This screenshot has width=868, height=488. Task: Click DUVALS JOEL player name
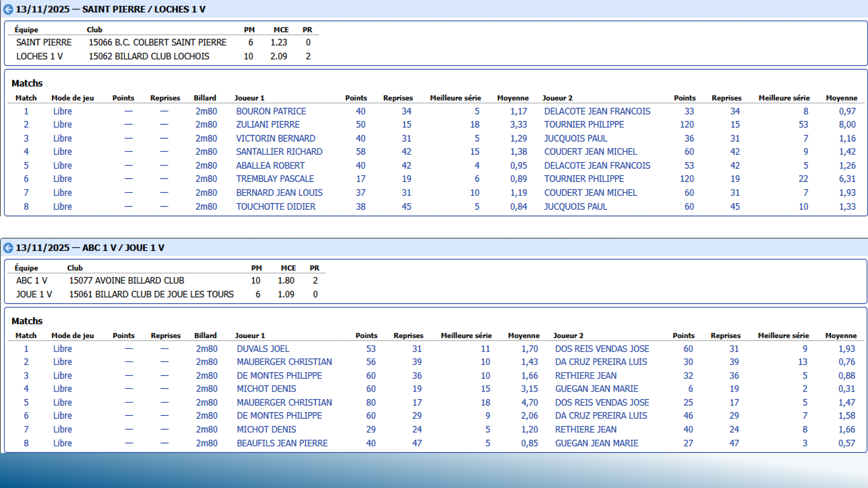263,348
